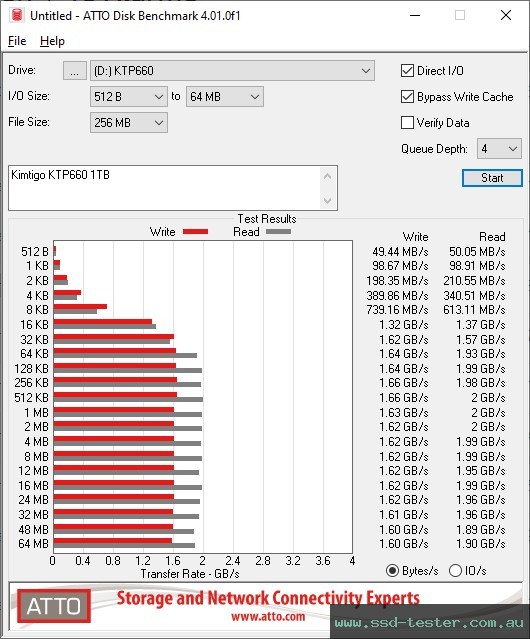530x639 pixels.
Task: Click the www.atto.com link in banner
Action: (268, 617)
